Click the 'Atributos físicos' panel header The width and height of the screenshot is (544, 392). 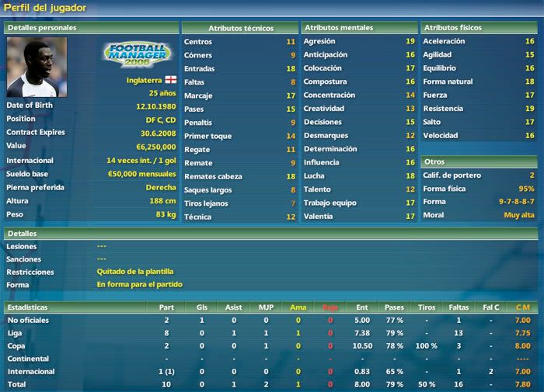click(x=479, y=28)
